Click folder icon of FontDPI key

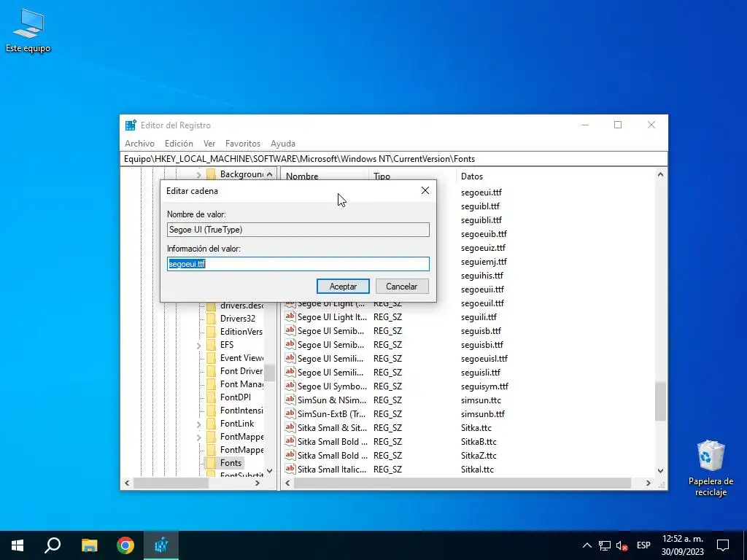click(211, 397)
